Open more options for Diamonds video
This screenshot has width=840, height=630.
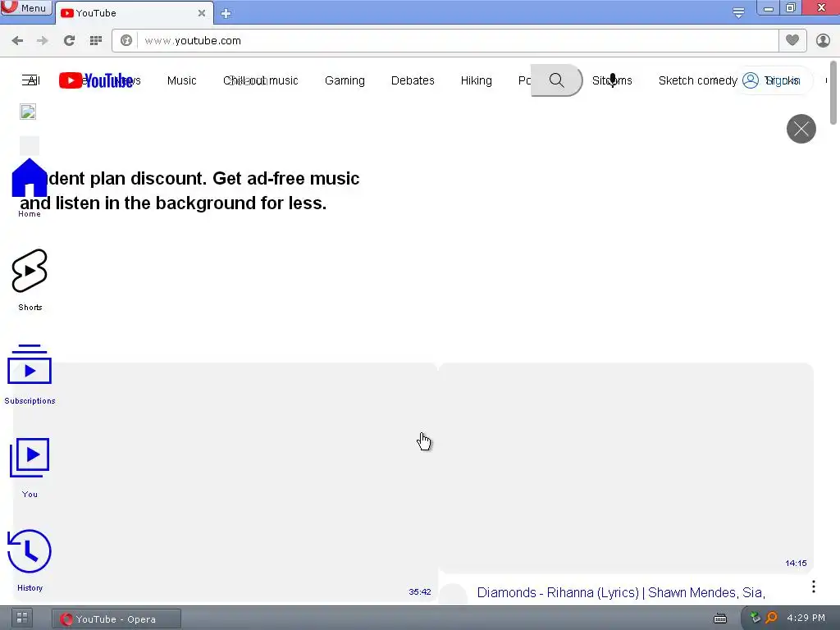813,587
